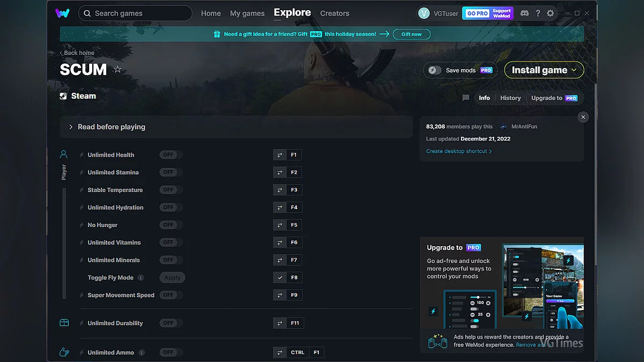This screenshot has width=644, height=362.
Task: Click info icon beside Unlimited Ammo
Action: (x=142, y=352)
